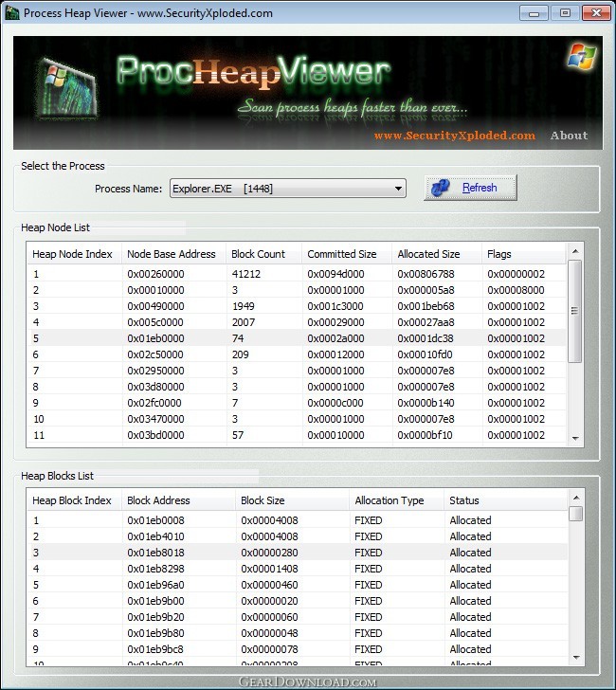The height and width of the screenshot is (690, 616).
Task: Sort by Allocated Size column header
Action: (x=437, y=254)
